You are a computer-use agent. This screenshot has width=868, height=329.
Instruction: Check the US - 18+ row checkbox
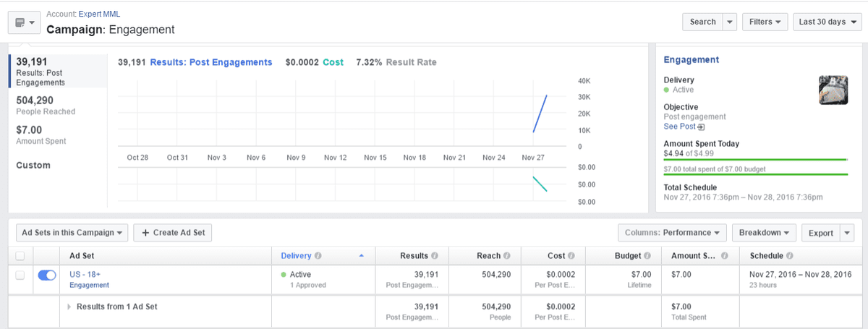[20, 275]
